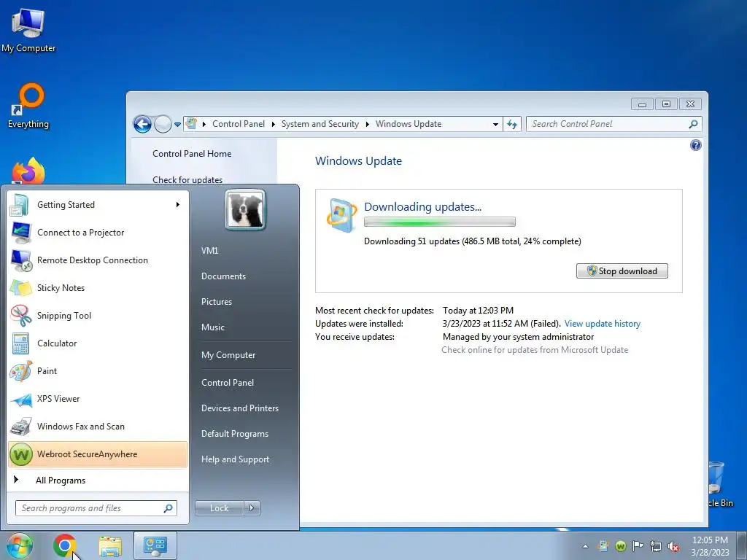Viewport: 747px width, 560px height.
Task: Expand the arrow after System and Security breadcrumb
Action: point(368,124)
